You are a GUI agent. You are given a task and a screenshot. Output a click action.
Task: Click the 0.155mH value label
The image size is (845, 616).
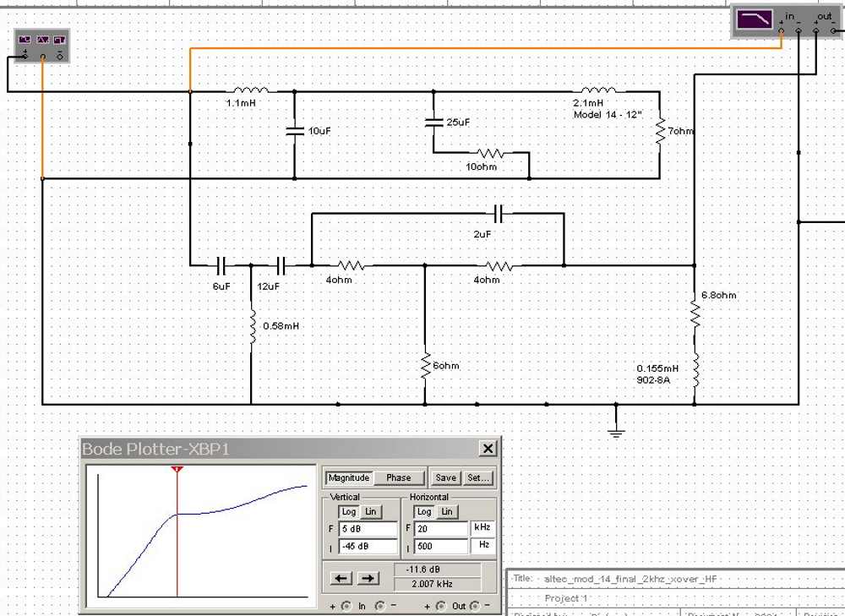[x=657, y=368]
